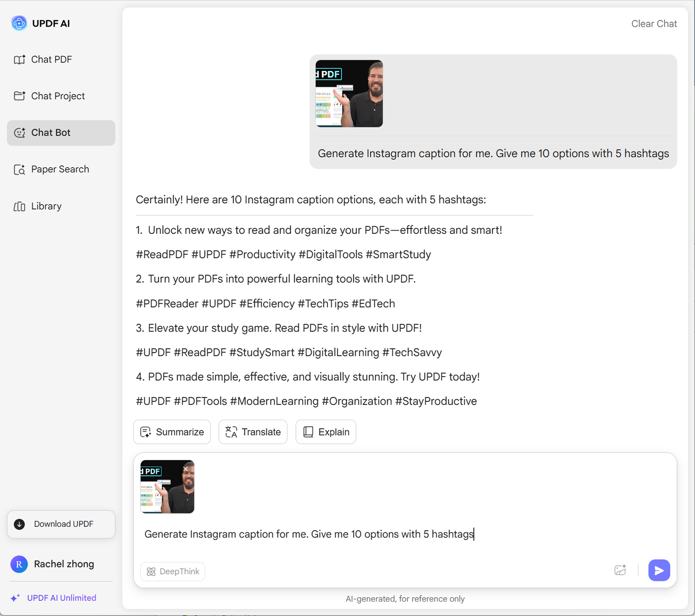
Task: Clear the chat history
Action: [x=654, y=24]
